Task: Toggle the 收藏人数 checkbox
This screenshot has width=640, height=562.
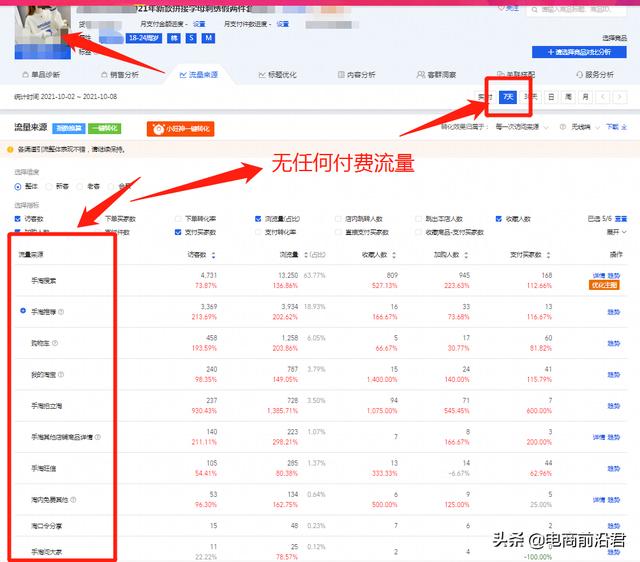Action: (x=499, y=219)
